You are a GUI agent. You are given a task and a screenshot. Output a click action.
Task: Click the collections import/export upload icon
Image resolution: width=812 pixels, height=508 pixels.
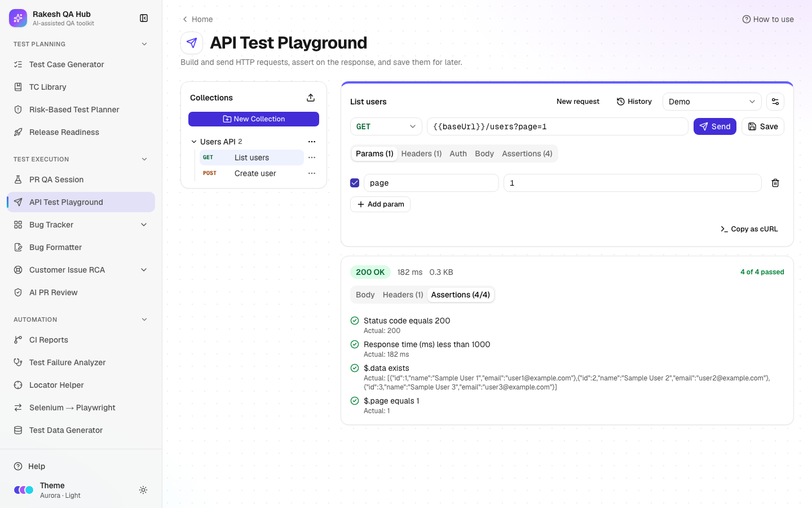point(311,98)
